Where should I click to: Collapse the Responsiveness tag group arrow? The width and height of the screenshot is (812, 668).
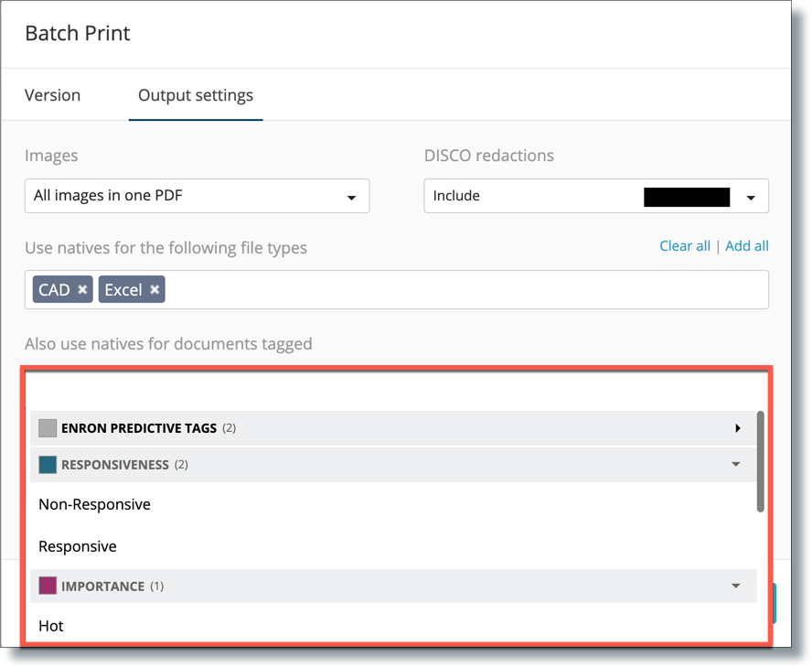(x=736, y=464)
